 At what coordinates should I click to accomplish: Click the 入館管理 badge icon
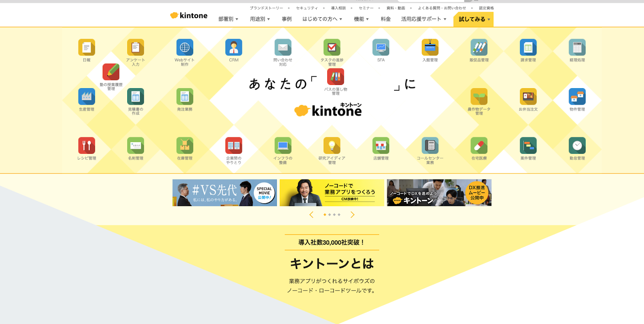coord(430,47)
